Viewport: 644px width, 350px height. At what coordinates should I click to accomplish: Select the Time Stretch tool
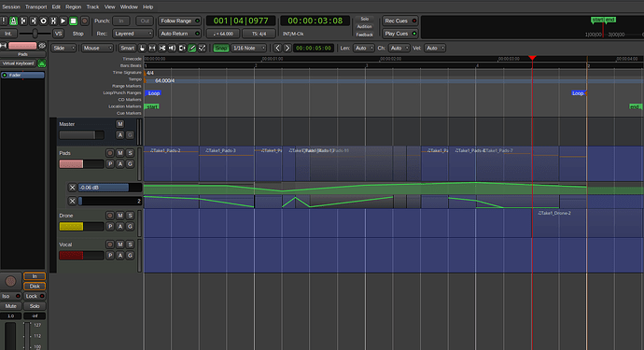coord(182,48)
